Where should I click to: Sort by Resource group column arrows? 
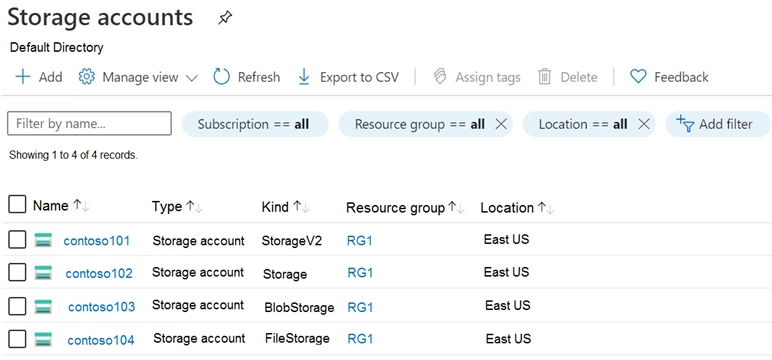(456, 208)
